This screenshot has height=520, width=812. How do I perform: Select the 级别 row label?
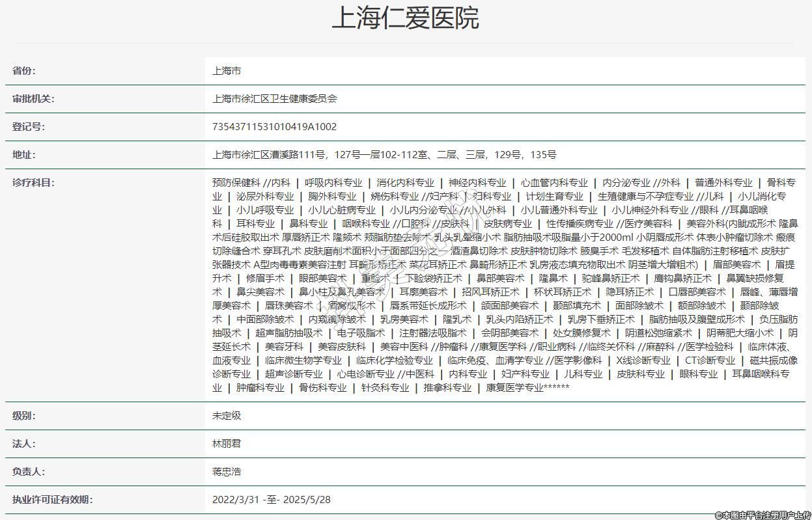tap(24, 416)
